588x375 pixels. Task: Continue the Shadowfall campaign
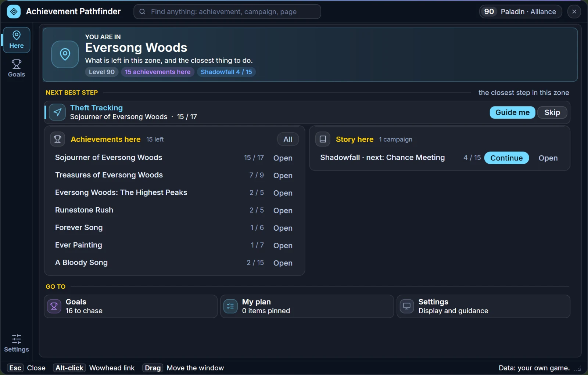(506, 158)
